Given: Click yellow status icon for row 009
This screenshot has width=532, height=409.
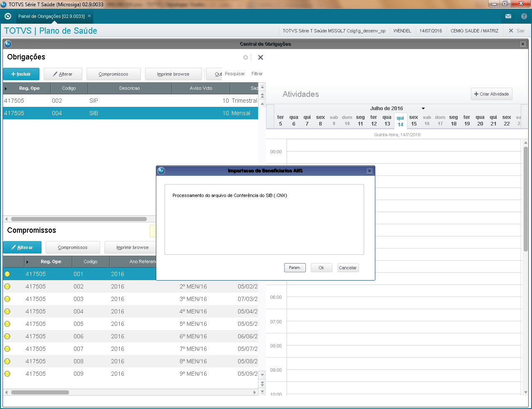Looking at the screenshot, I should click(7, 374).
